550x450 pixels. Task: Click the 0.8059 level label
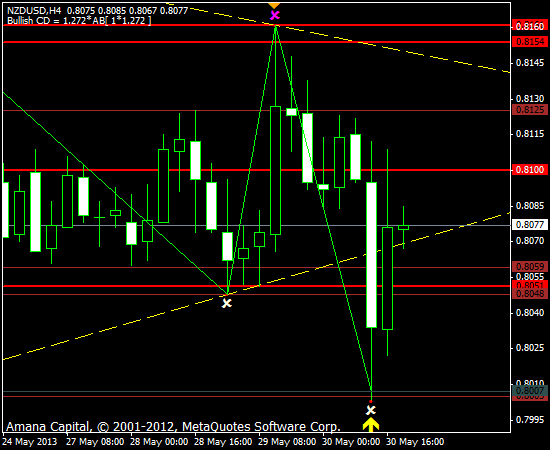tap(530, 267)
